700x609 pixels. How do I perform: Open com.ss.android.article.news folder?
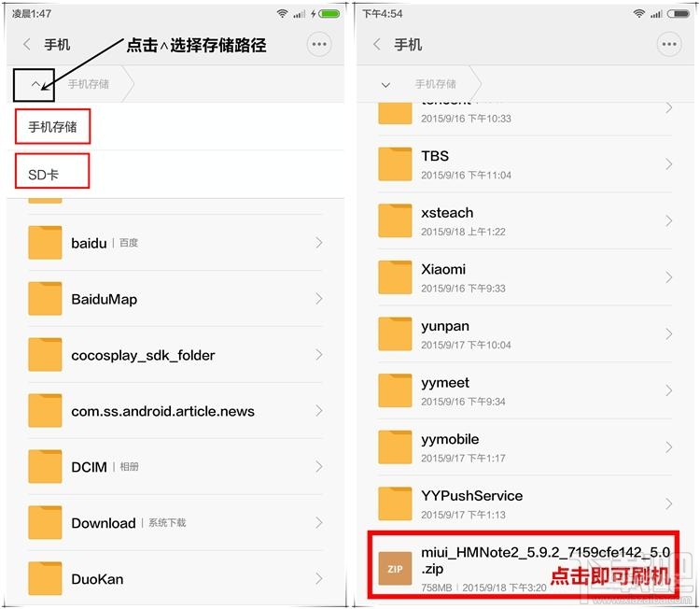(175, 411)
